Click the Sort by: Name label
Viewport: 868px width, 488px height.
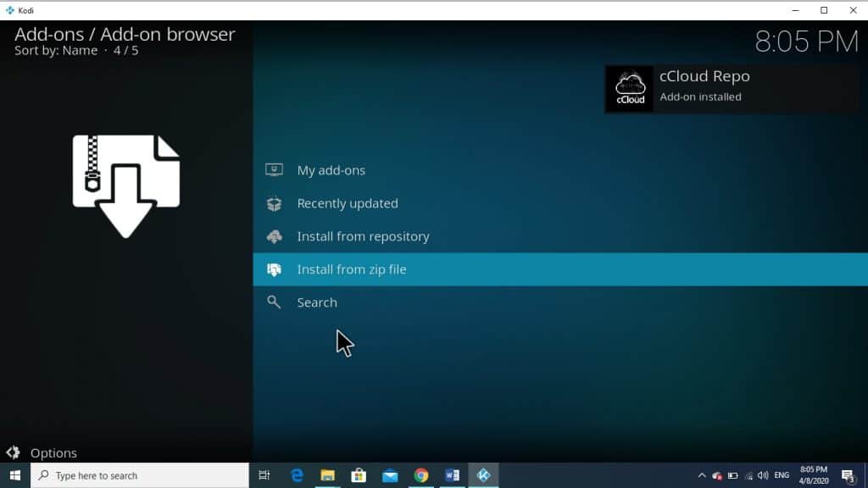point(56,50)
